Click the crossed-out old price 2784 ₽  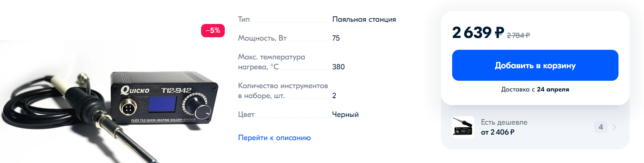518,36
